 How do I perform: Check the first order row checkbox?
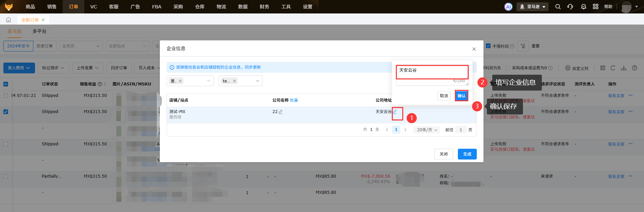[x=6, y=96]
